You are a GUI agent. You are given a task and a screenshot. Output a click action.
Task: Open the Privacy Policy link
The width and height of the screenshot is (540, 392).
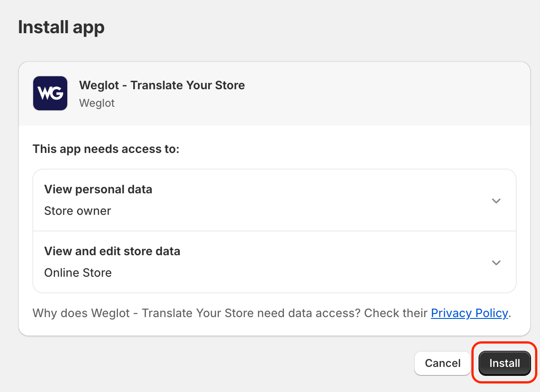coord(469,313)
